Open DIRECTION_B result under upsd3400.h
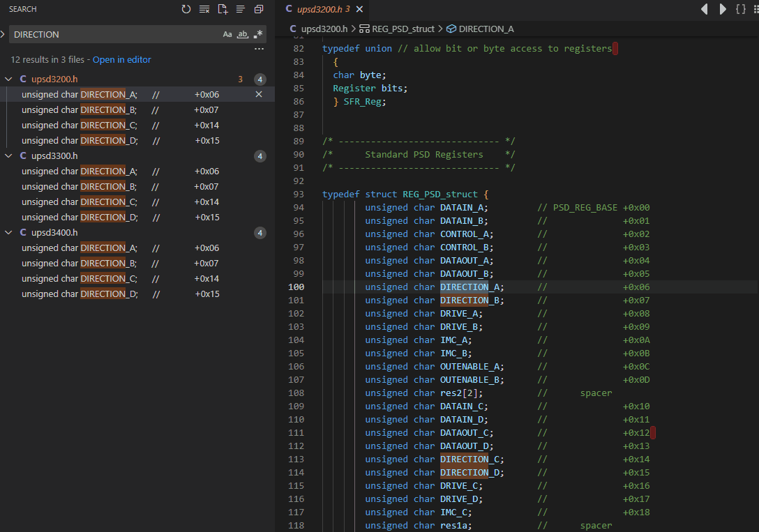Viewport: 759px width, 532px height. (x=137, y=264)
